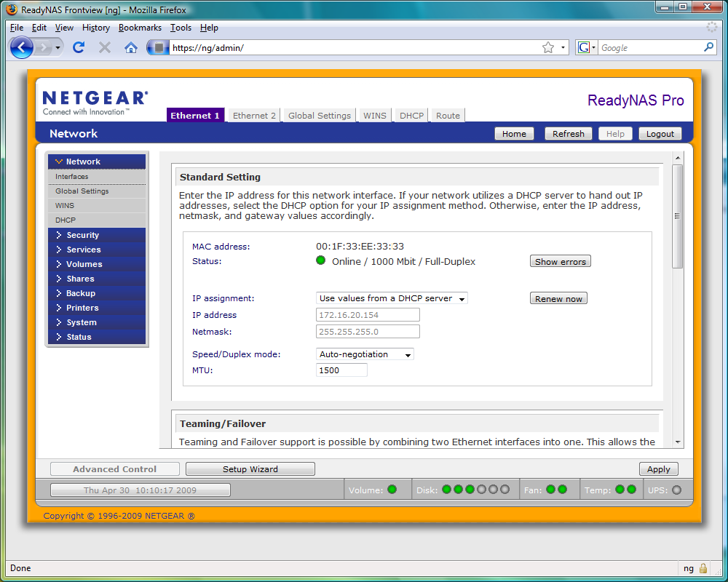Open the DHCP tab
728x582 pixels.
click(x=411, y=116)
